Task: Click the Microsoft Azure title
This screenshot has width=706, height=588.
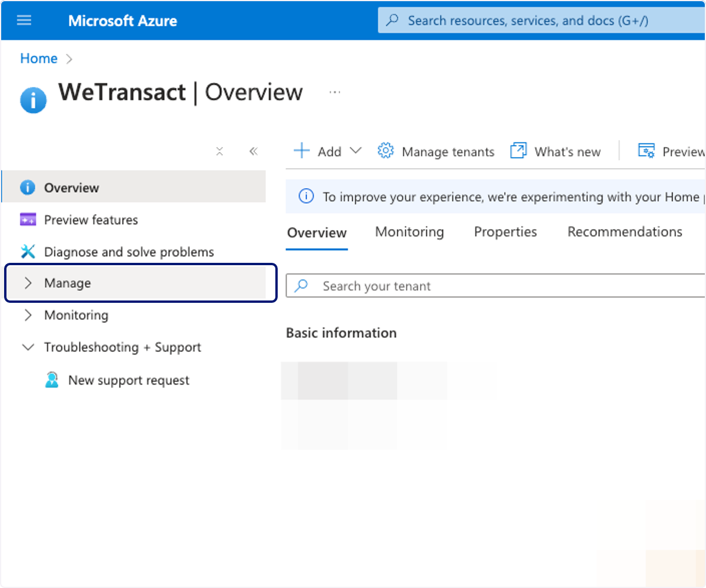Action: coord(122,21)
